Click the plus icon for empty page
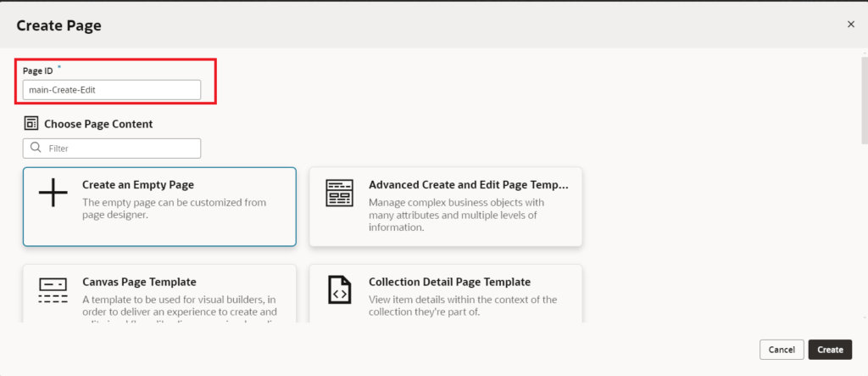This screenshot has width=868, height=376. (x=53, y=194)
